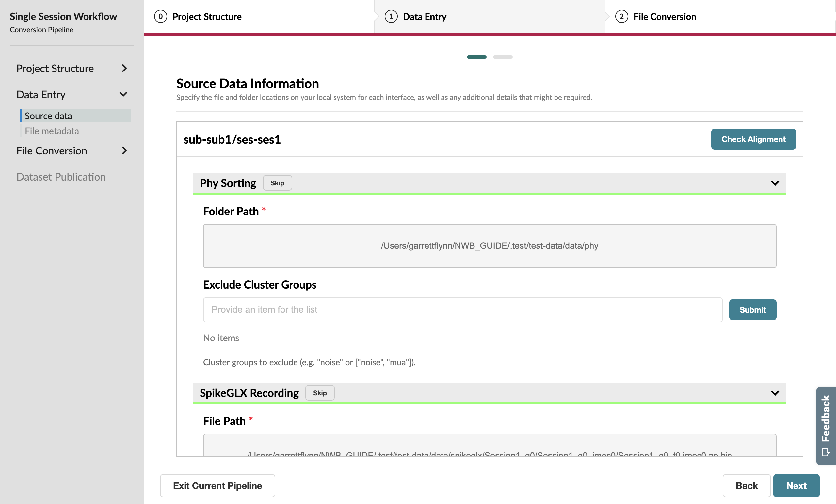Click the Project Structure sidebar label
Screen dimensions: 836x504
(55, 69)
